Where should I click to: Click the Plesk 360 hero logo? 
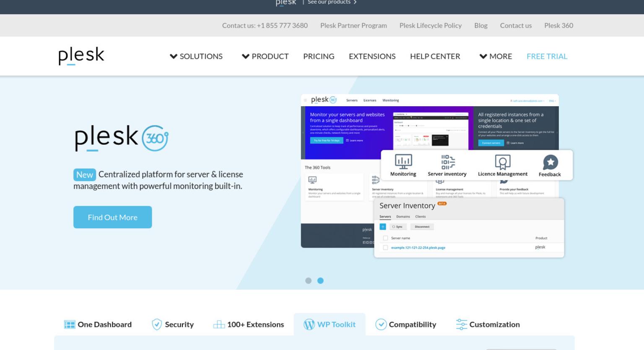click(x=122, y=138)
